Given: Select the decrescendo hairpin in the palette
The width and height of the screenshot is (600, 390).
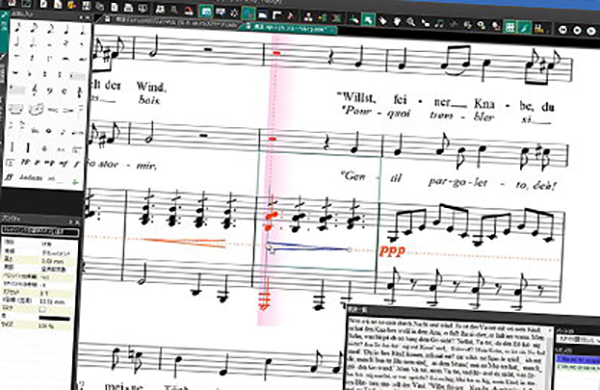Looking at the screenshot, I should coord(69,111).
